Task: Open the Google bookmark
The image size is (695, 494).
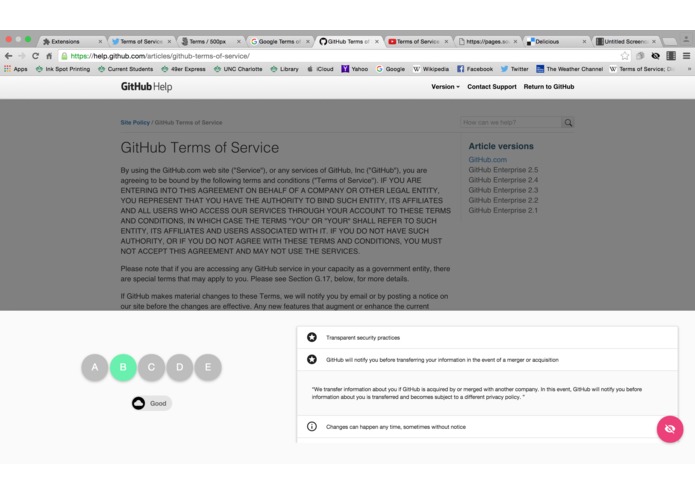Action: 390,69
